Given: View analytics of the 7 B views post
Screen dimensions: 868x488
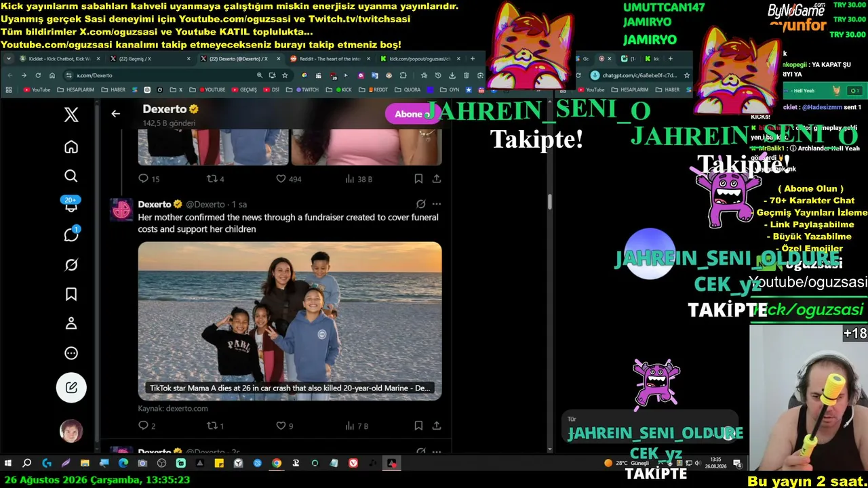Looking at the screenshot, I should [x=357, y=426].
